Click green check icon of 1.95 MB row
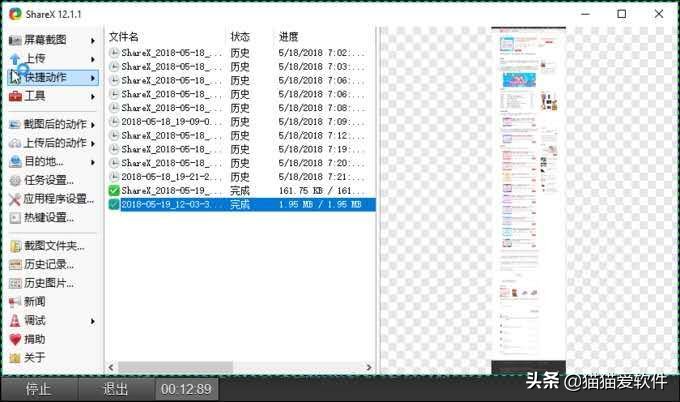680x402 pixels. (114, 205)
